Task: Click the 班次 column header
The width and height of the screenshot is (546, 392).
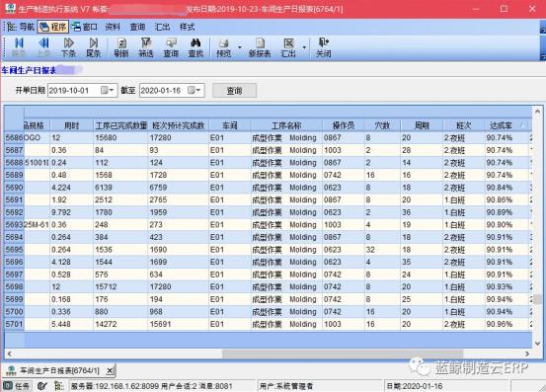Action: pyautogui.click(x=463, y=125)
